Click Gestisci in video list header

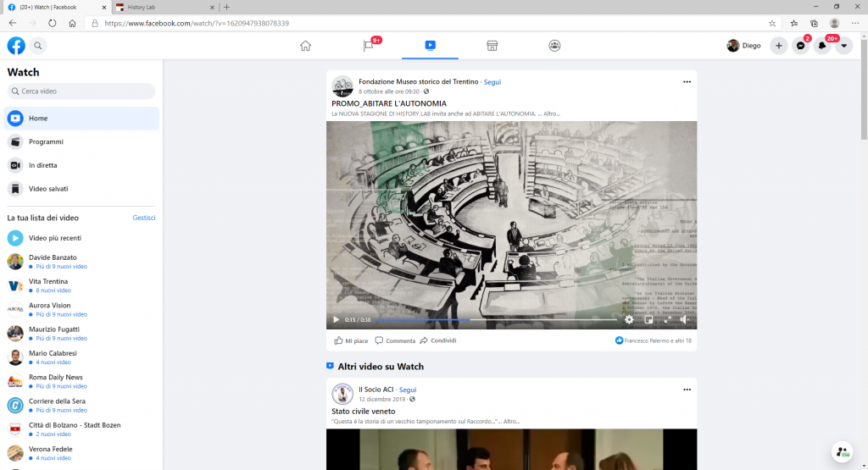[x=144, y=218]
